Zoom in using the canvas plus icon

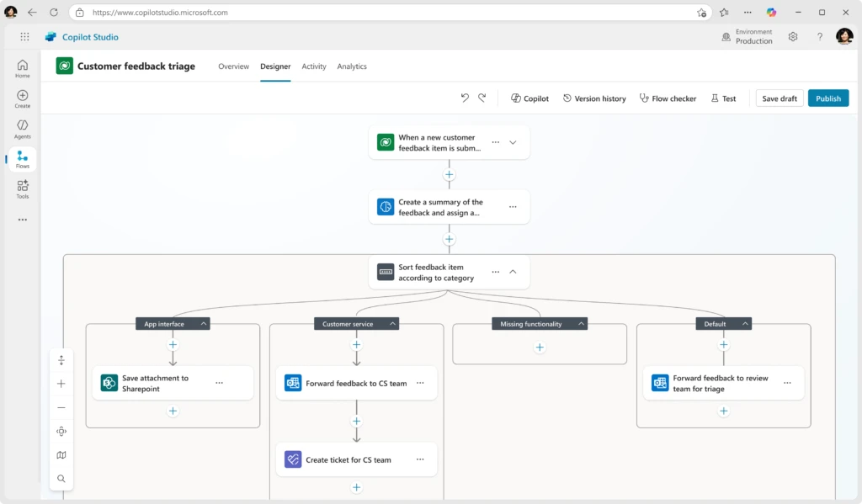[x=61, y=383]
